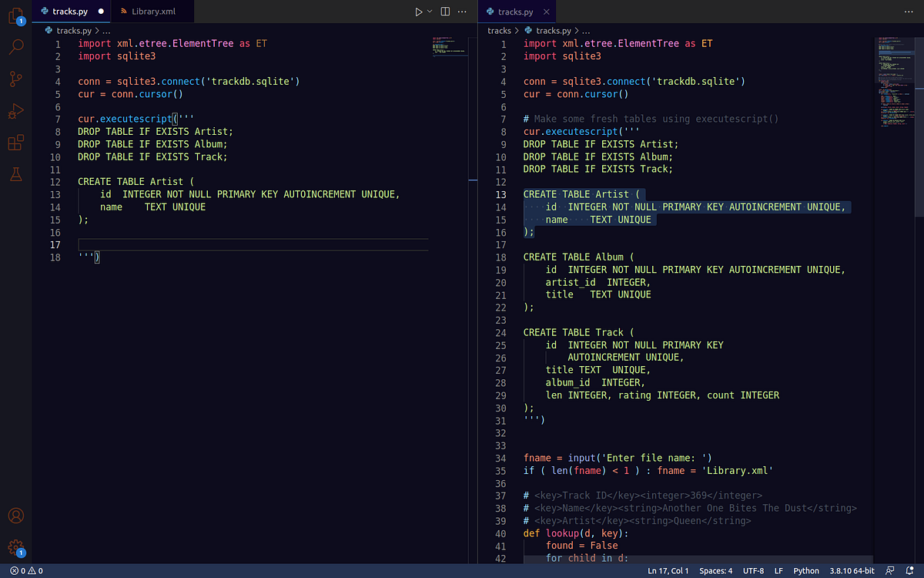The image size is (924, 578).
Task: Open the Accounts menu
Action: pos(16,515)
